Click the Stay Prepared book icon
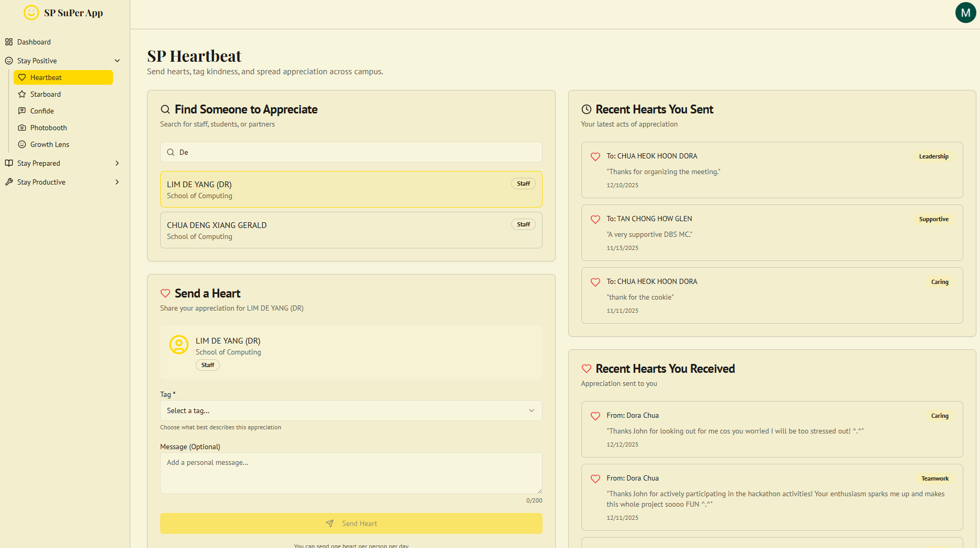980x548 pixels. pos(9,163)
